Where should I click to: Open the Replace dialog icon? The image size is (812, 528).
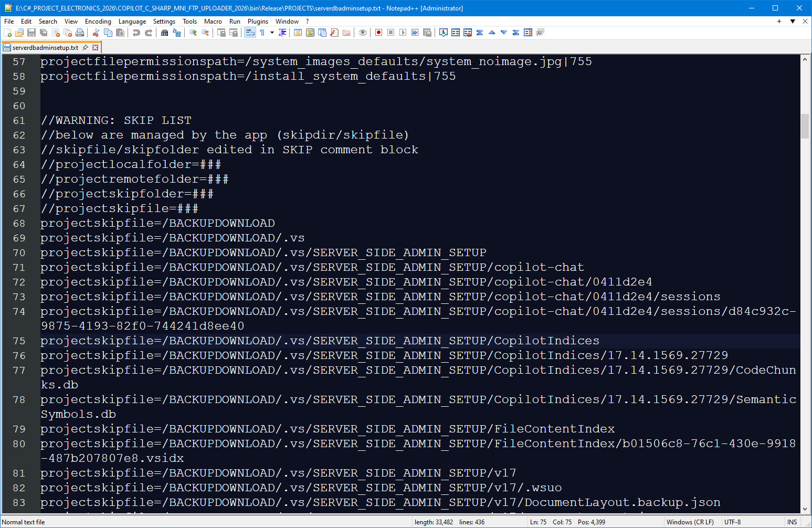[177, 33]
